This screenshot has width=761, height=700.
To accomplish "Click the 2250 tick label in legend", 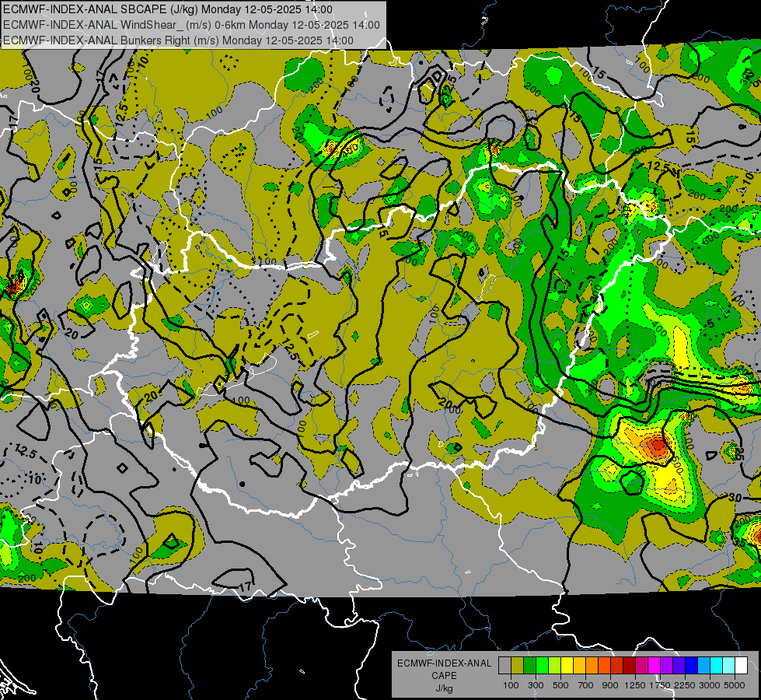I will point(685,685).
